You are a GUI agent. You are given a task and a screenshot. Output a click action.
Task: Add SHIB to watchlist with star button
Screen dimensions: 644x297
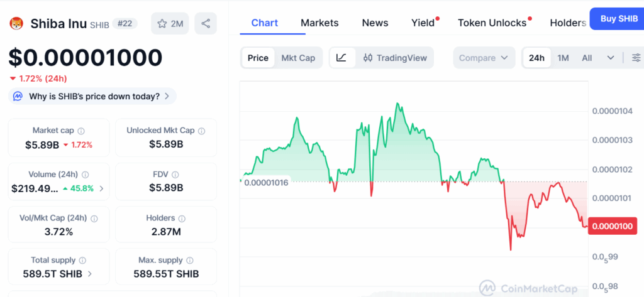[x=170, y=23]
